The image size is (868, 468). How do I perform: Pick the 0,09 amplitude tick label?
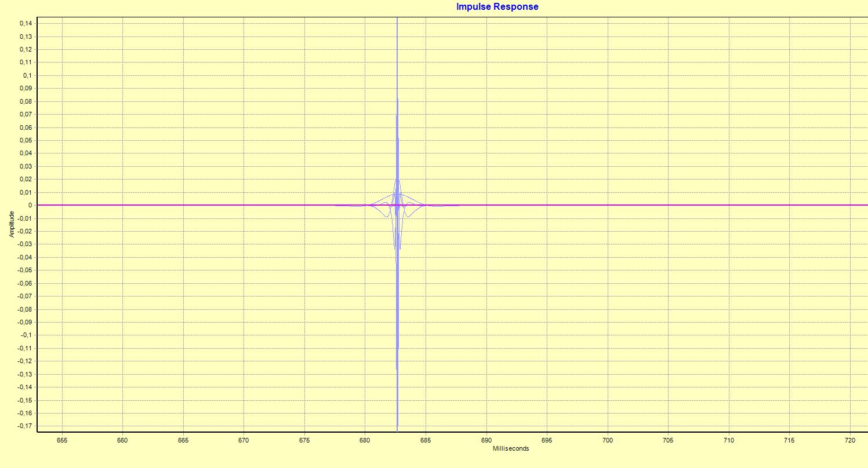26,88
